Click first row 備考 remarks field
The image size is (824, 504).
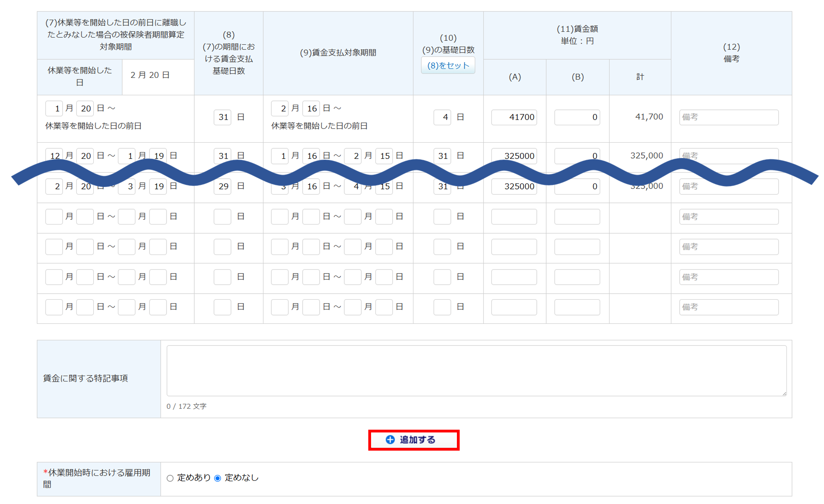coord(728,117)
